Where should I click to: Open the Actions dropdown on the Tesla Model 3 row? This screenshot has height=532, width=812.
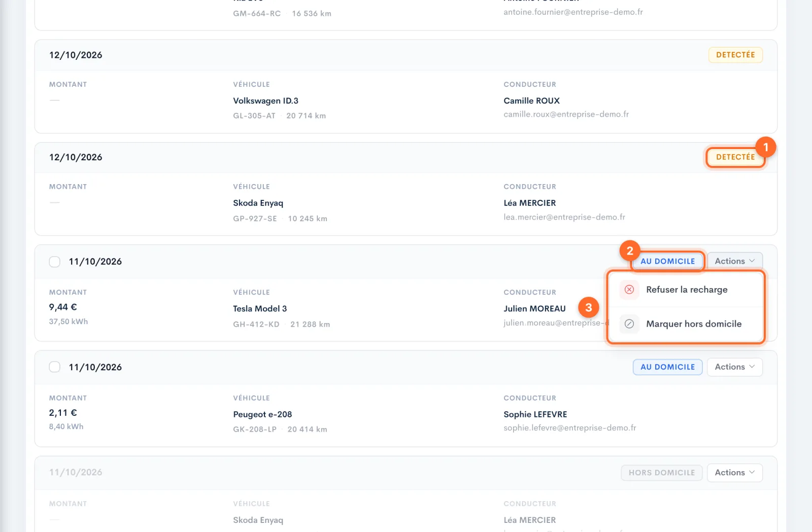point(735,261)
